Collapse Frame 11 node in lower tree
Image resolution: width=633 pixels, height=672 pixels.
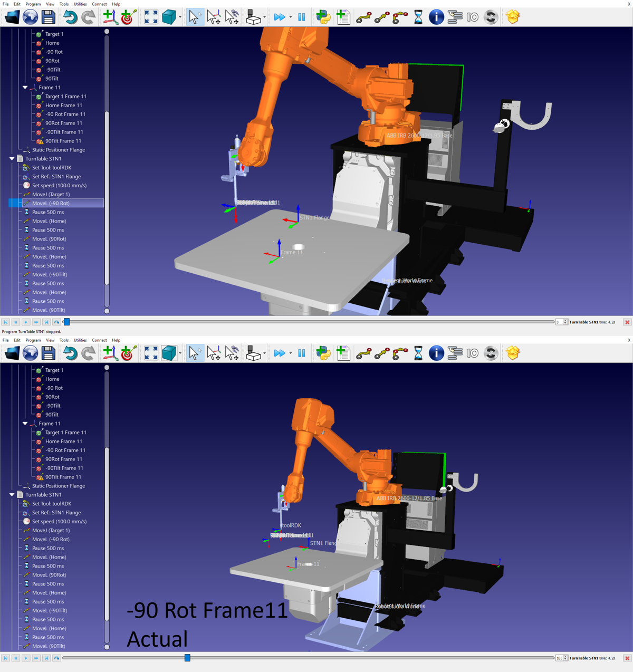pos(25,424)
